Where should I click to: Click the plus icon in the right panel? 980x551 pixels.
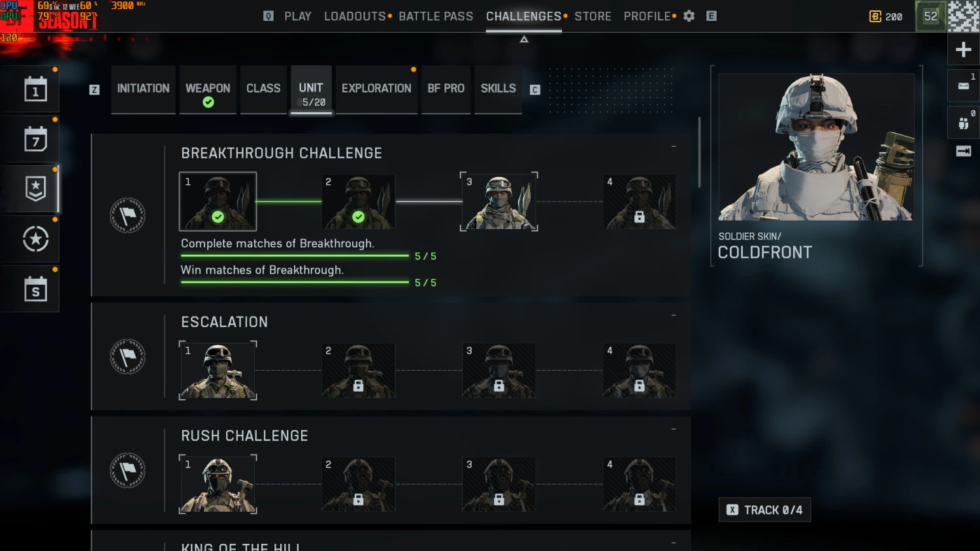click(963, 50)
